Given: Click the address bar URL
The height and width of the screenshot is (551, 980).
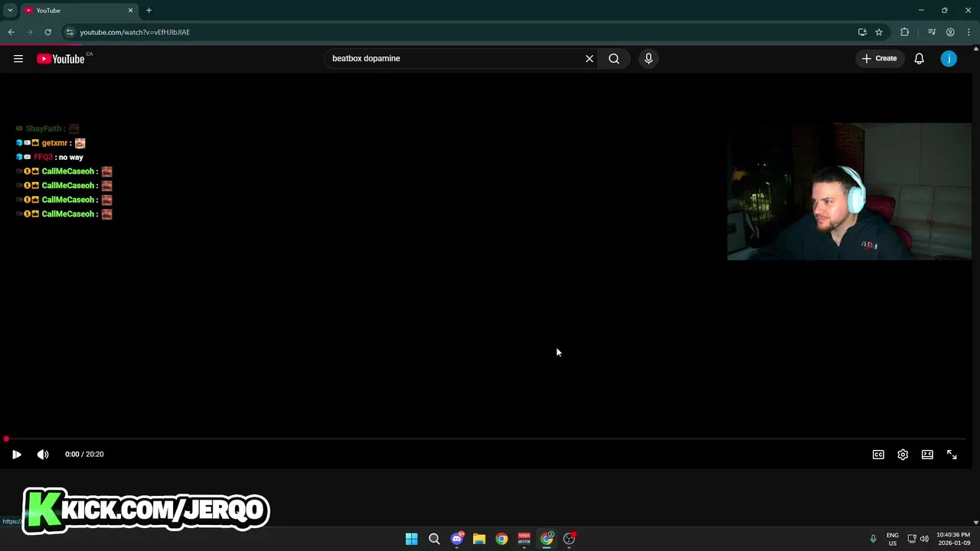Looking at the screenshot, I should pos(135,32).
